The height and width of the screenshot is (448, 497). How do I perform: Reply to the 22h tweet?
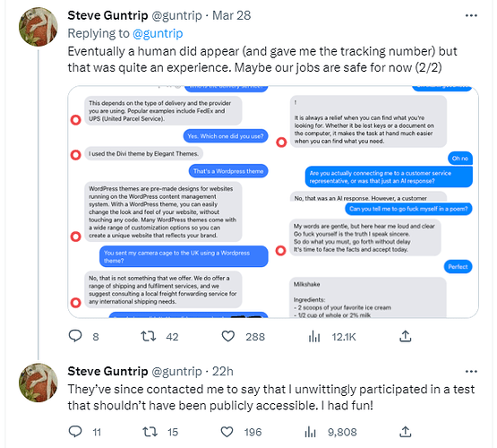tap(75, 432)
